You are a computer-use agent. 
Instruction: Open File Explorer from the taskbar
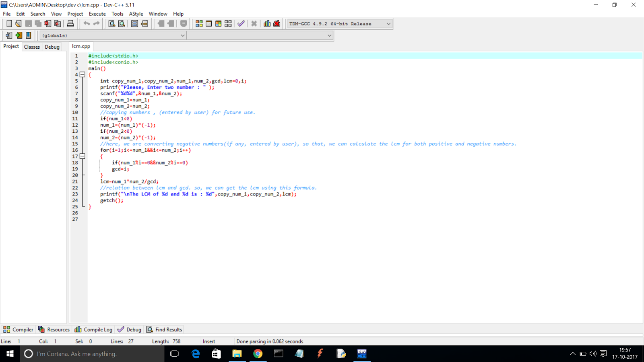pyautogui.click(x=237, y=354)
